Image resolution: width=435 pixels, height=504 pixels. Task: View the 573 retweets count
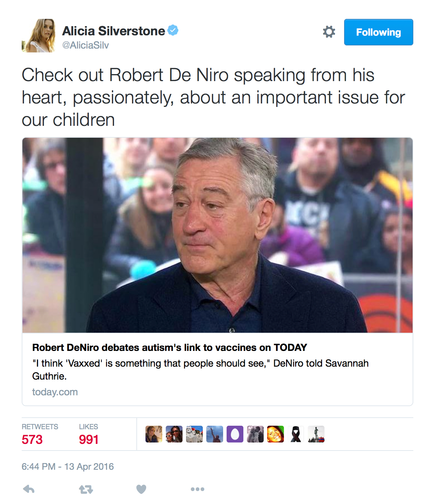(32, 439)
